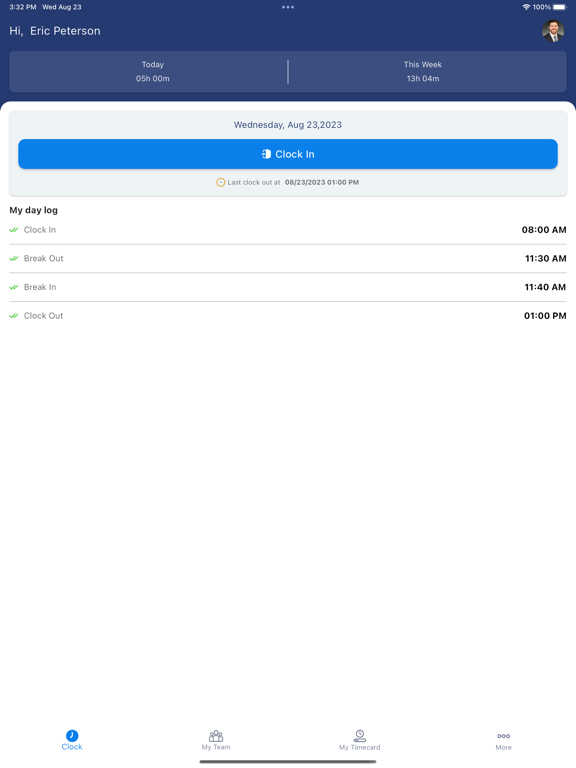The image size is (576, 768).
Task: Tap the Wi-Fi status icon
Action: 526,7
